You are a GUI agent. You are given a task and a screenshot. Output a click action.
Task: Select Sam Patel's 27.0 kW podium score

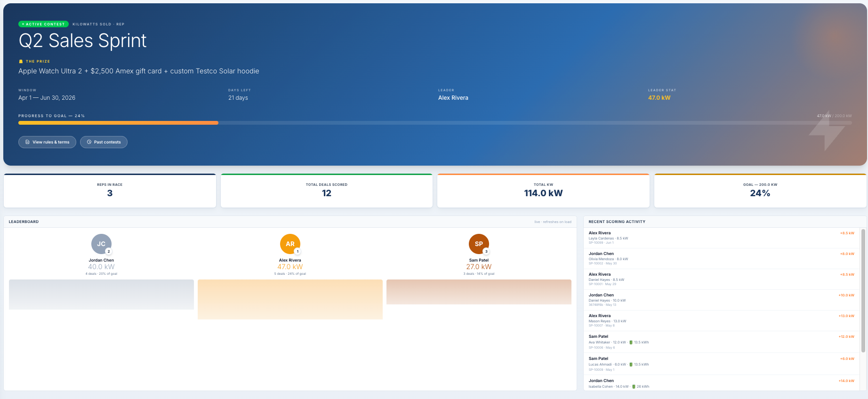click(x=479, y=267)
